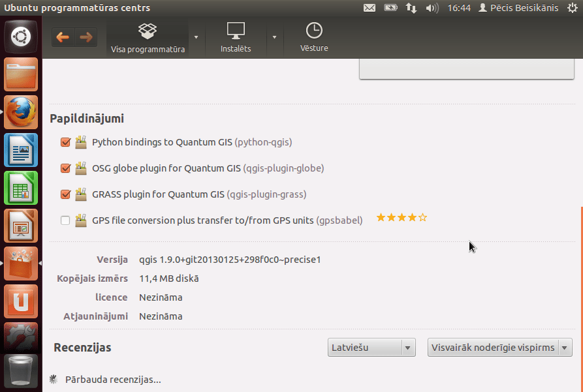
Task: Open the mail indicator in top panel
Action: tap(370, 8)
